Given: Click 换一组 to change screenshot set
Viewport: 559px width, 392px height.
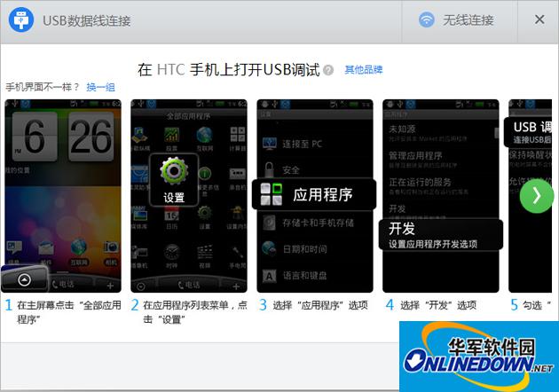Looking at the screenshot, I should (x=100, y=87).
